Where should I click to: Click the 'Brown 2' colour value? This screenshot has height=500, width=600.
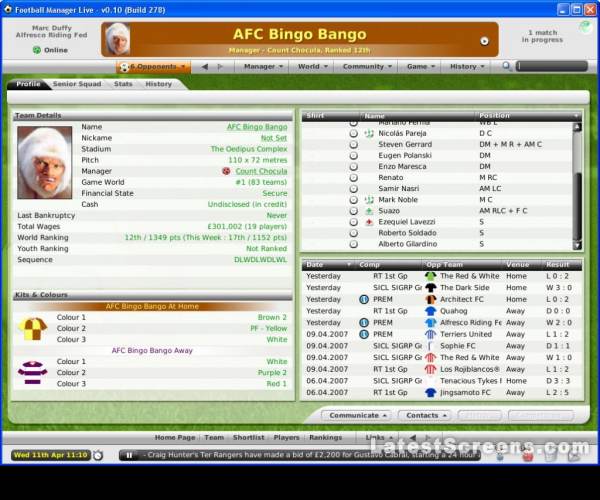[272, 318]
